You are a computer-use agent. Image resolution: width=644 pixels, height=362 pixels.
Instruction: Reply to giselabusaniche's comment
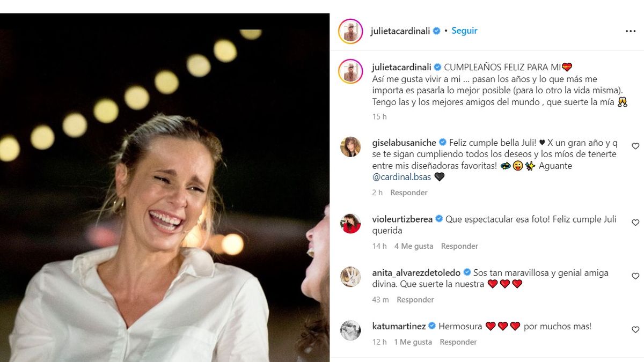tap(409, 193)
